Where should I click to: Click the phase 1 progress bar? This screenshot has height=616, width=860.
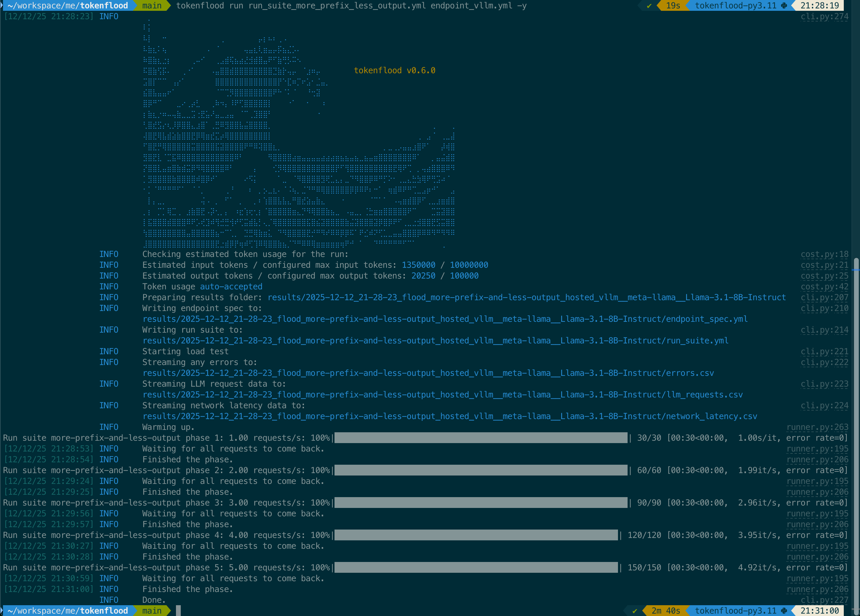pyautogui.click(x=480, y=438)
